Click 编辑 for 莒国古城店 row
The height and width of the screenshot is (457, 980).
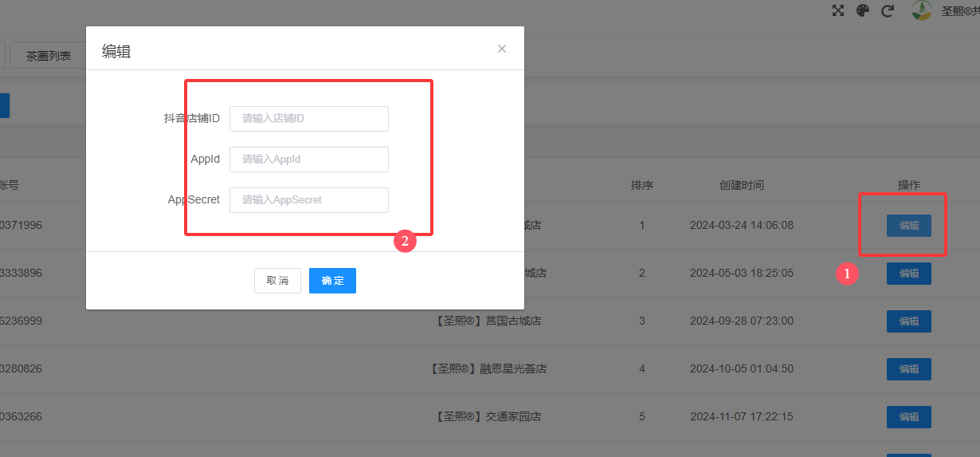click(909, 321)
